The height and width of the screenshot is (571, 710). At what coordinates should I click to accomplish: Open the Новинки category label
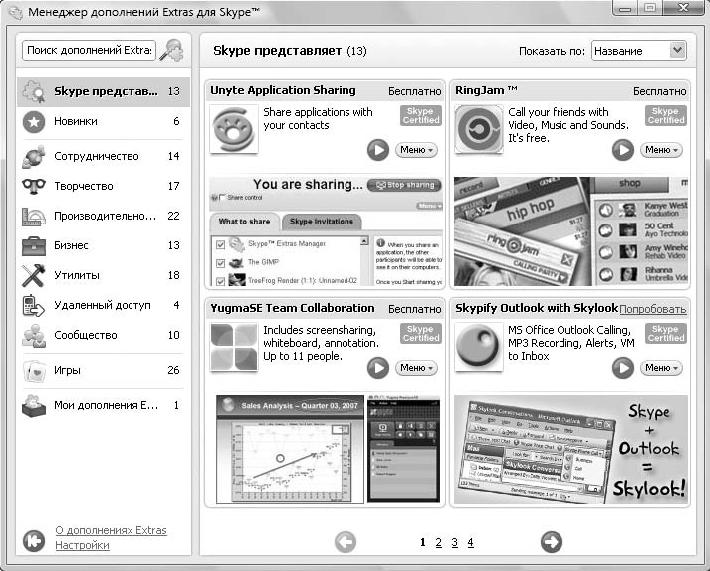point(76,121)
